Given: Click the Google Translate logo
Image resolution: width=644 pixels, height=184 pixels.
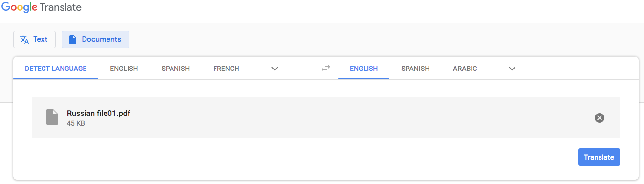Looking at the screenshot, I should [42, 8].
